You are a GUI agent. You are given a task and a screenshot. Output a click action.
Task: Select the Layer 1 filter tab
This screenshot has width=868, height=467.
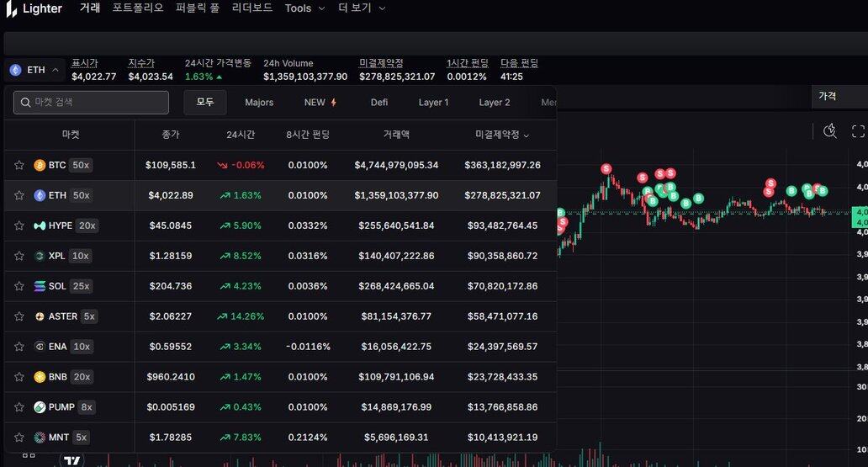433,103
